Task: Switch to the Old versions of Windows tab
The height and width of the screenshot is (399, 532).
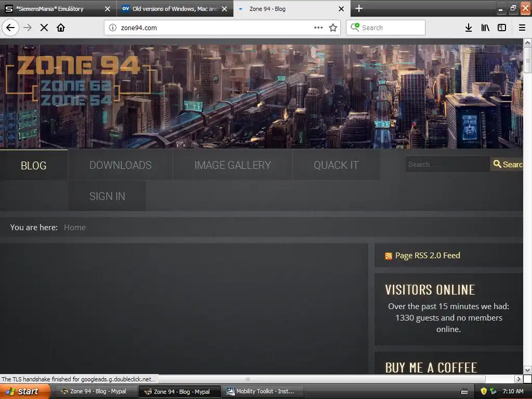Action: pos(175,9)
